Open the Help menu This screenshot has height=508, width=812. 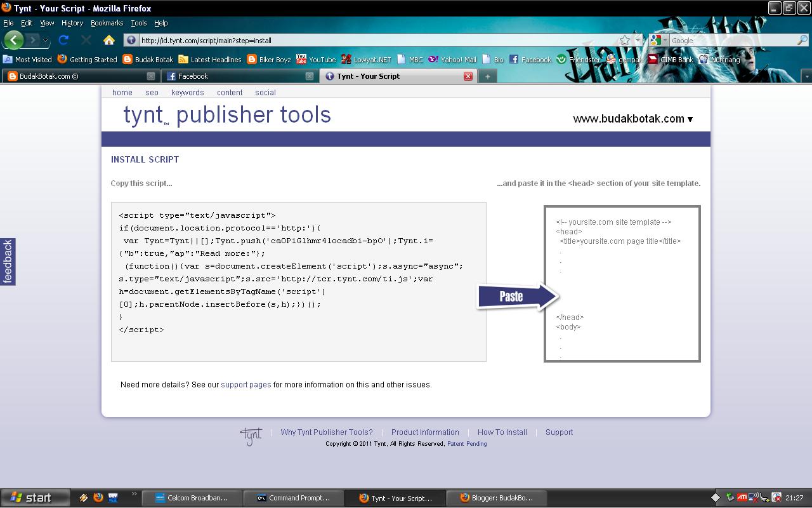(x=161, y=23)
